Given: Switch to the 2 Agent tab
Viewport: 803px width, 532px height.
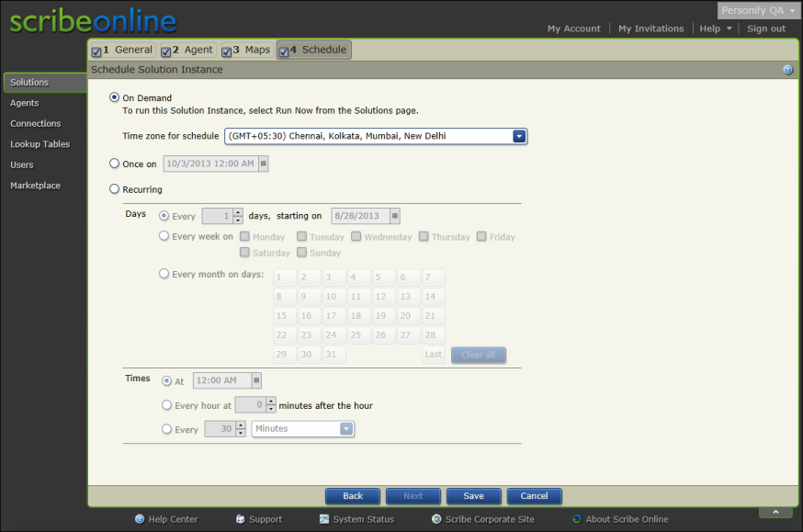Looking at the screenshot, I should 188,50.
